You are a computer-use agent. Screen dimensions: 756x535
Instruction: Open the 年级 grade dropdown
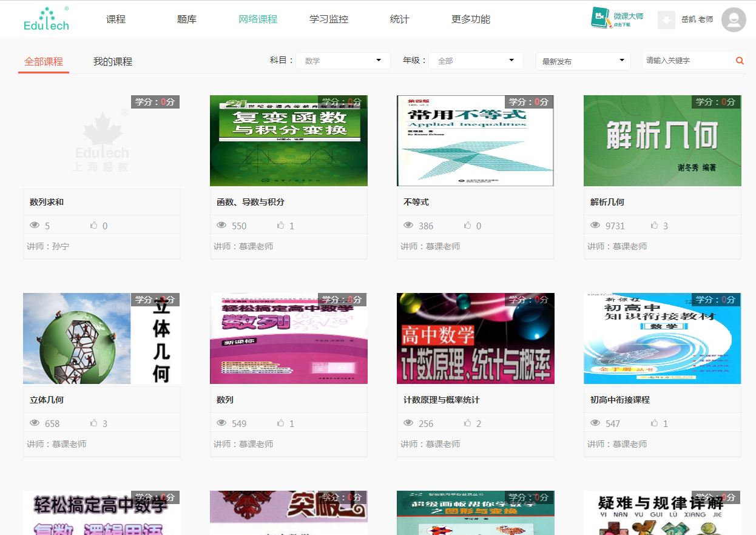476,61
